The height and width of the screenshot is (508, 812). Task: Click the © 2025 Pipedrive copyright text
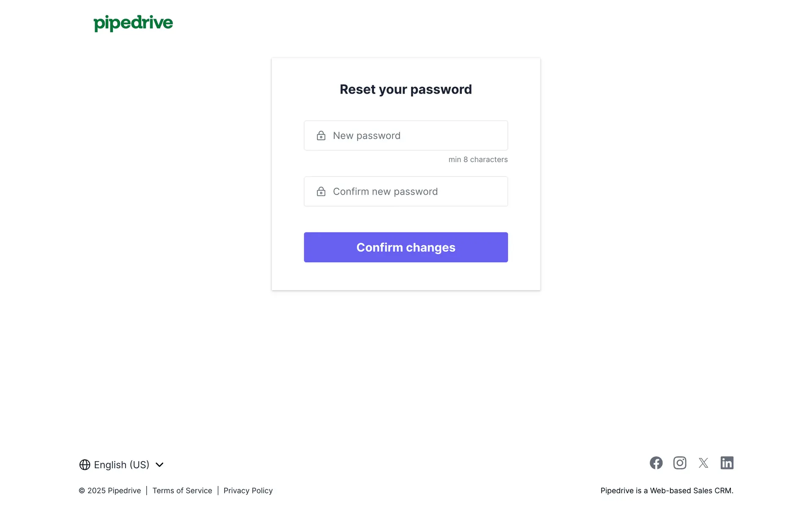click(x=110, y=491)
